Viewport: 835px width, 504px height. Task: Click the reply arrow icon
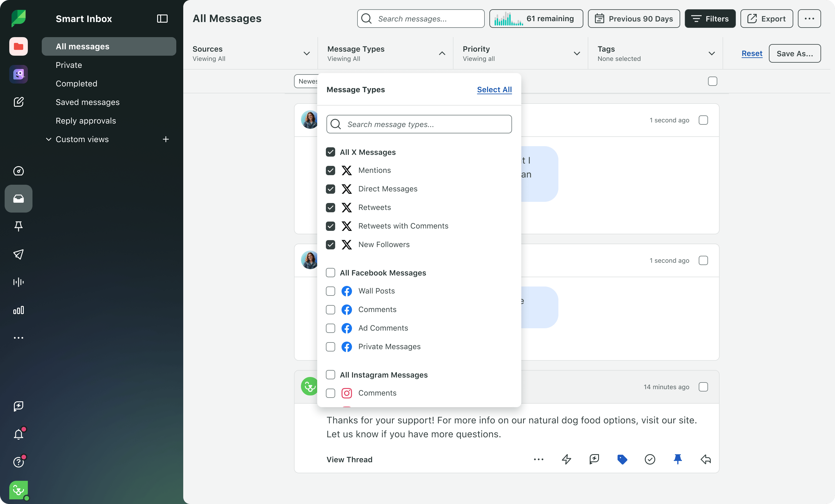706,459
